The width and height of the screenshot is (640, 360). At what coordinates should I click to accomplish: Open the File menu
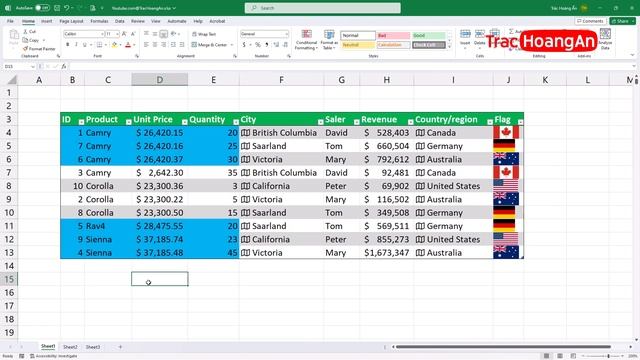tap(10, 21)
